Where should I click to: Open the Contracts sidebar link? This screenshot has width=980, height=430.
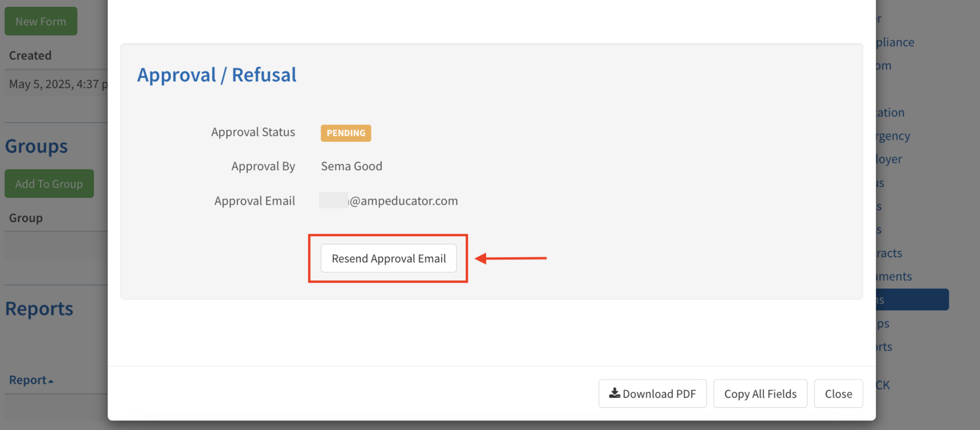click(889, 253)
